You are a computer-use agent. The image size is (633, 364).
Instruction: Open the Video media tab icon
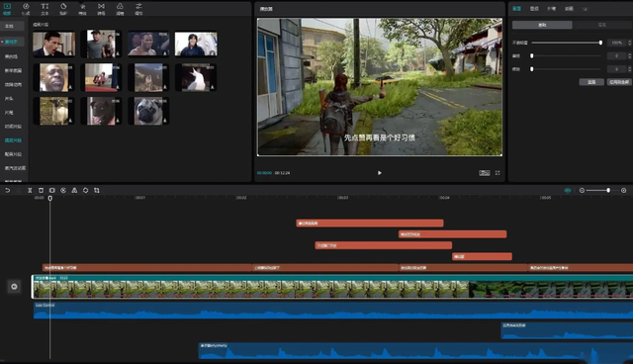7,7
